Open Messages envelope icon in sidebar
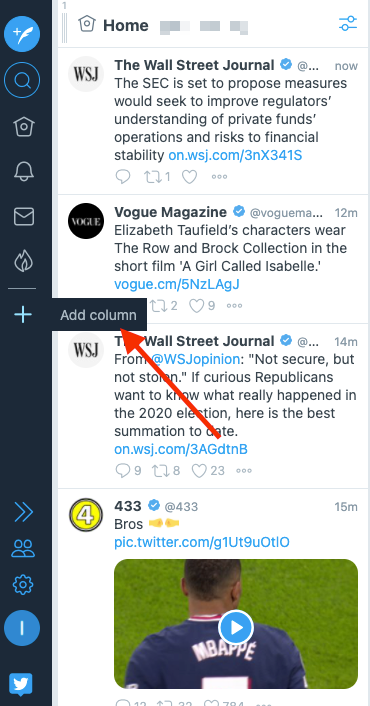 pyautogui.click(x=23, y=216)
